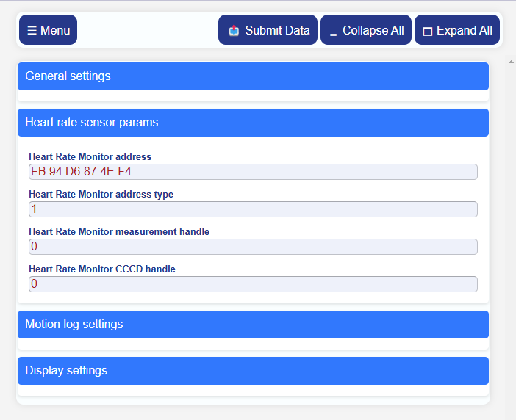
Task: Click the CCCD handle input field
Action: 253,284
